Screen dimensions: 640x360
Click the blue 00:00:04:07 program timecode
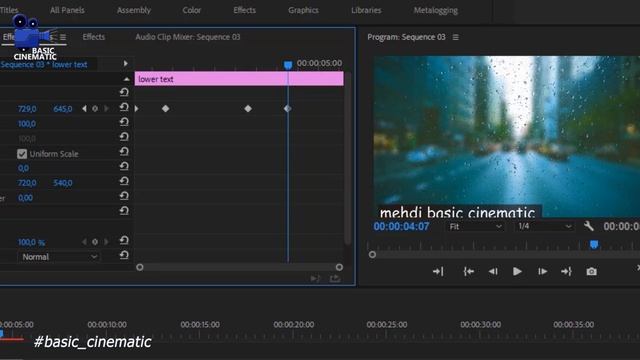(401, 227)
